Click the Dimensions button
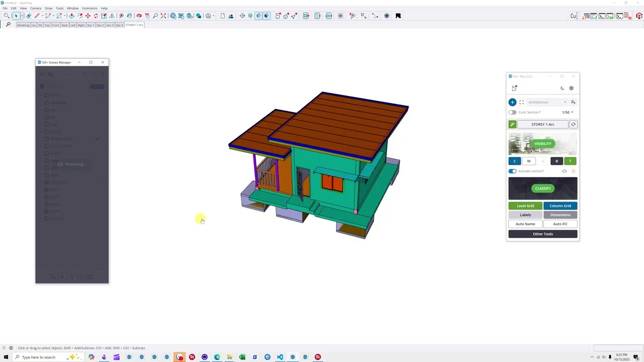The height and width of the screenshot is (362, 644). [x=560, y=215]
